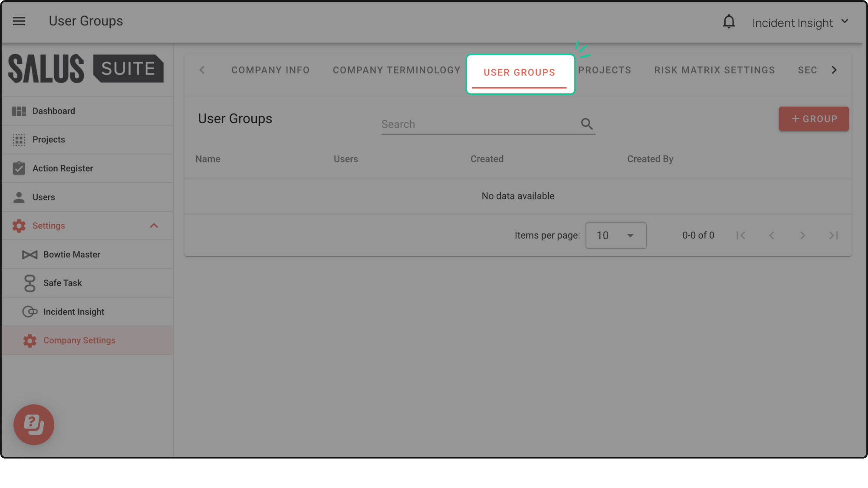
Task: Sort table by Name column
Action: (x=207, y=159)
